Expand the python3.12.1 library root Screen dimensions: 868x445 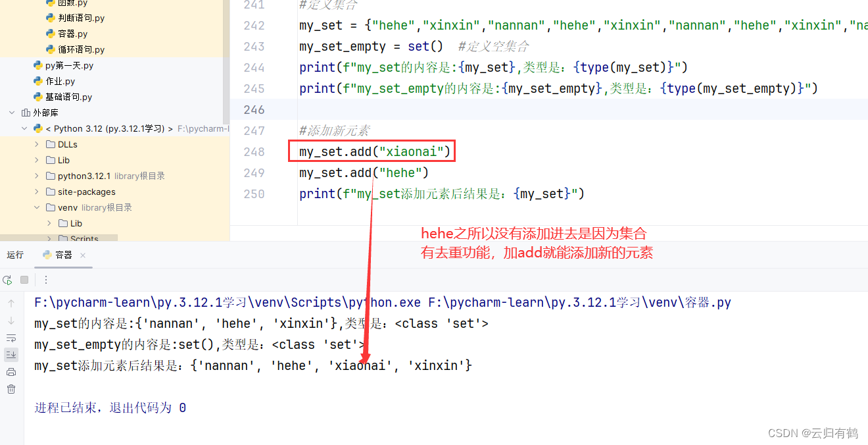(37, 176)
